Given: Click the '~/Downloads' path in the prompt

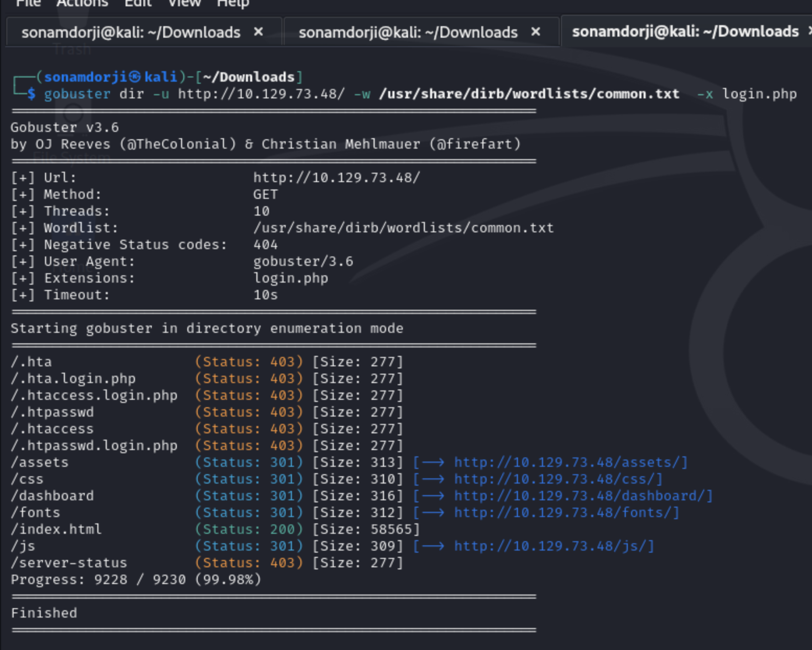Looking at the screenshot, I should pyautogui.click(x=249, y=77).
